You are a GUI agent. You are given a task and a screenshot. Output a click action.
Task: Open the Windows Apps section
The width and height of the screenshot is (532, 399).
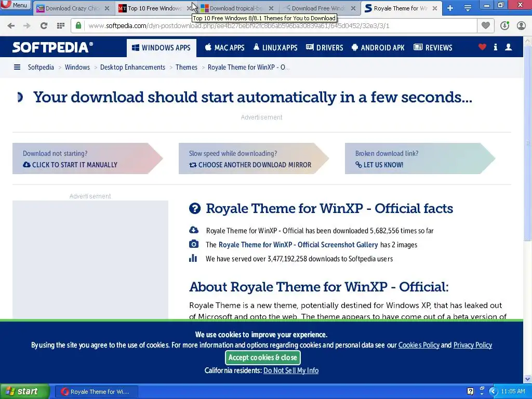point(161,48)
